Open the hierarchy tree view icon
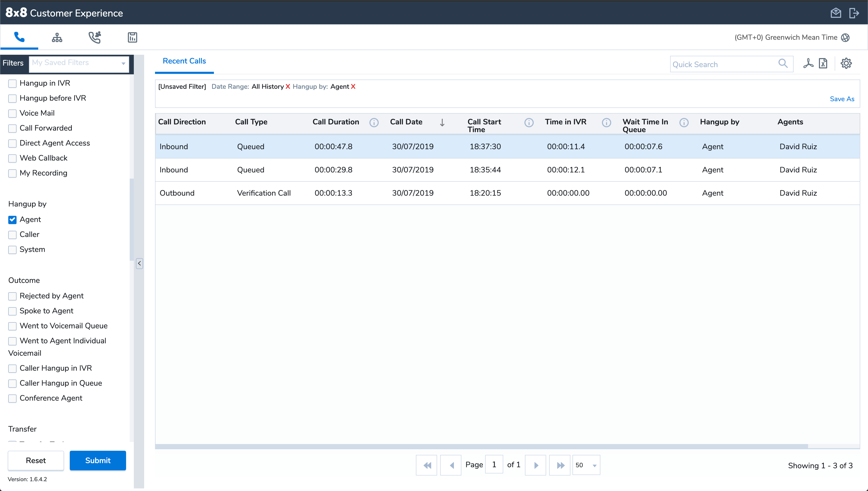 (x=57, y=37)
